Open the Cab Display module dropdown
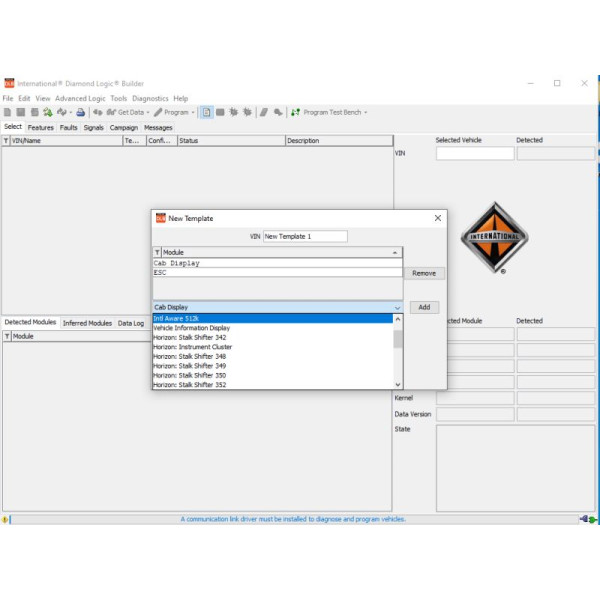 coord(397,308)
